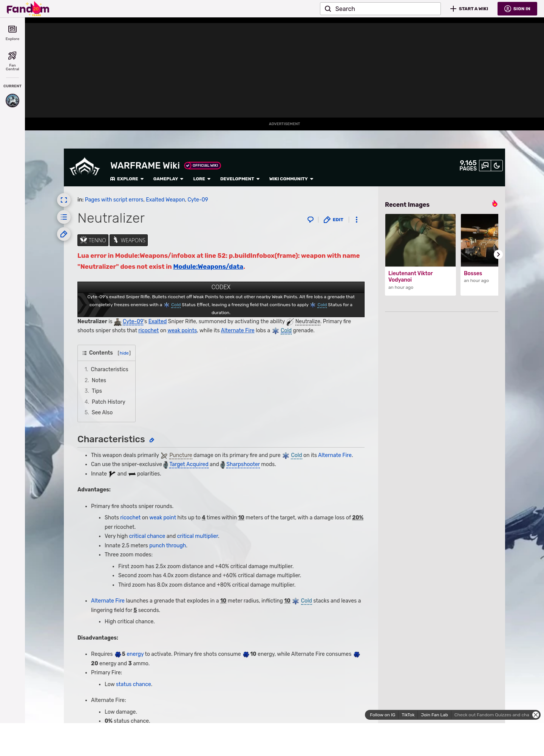
Task: Click the EDIT button
Action: pyautogui.click(x=334, y=220)
